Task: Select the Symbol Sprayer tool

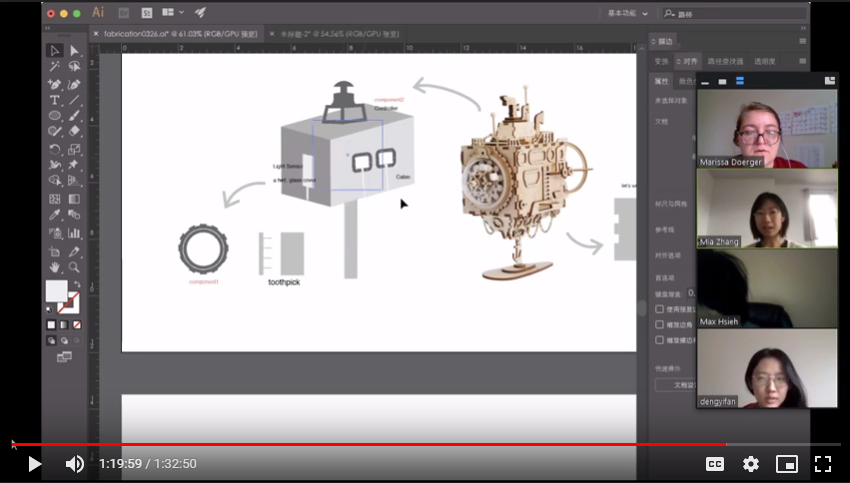Action: (x=54, y=234)
